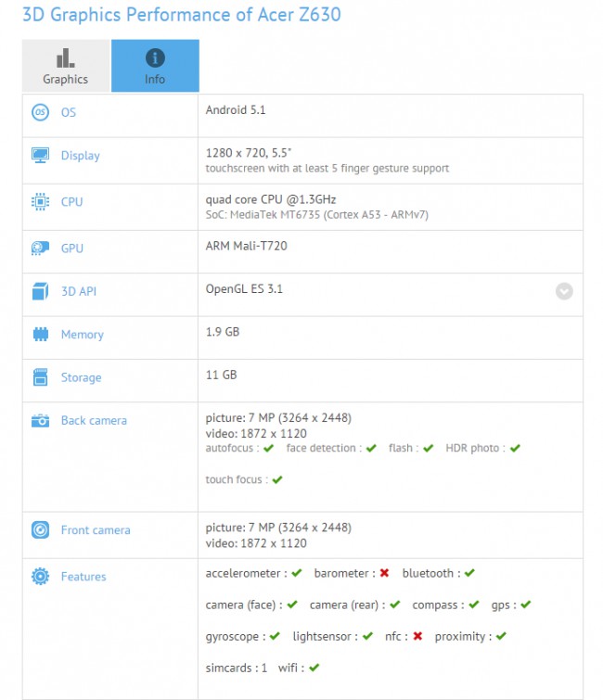Click the front camera video: 1872 x 1120 text
The height and width of the screenshot is (700, 603).
coord(256,543)
